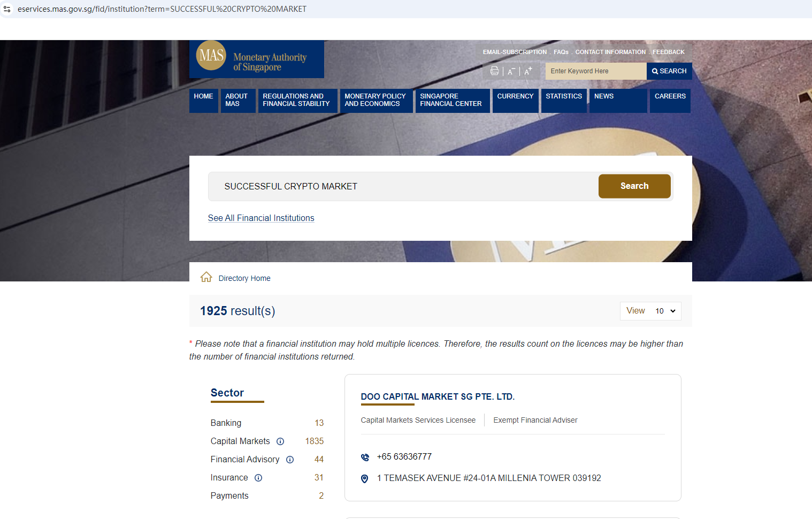This screenshot has height=519, width=812.
Task: Follow the See All Financial Institutions link
Action: pos(261,218)
